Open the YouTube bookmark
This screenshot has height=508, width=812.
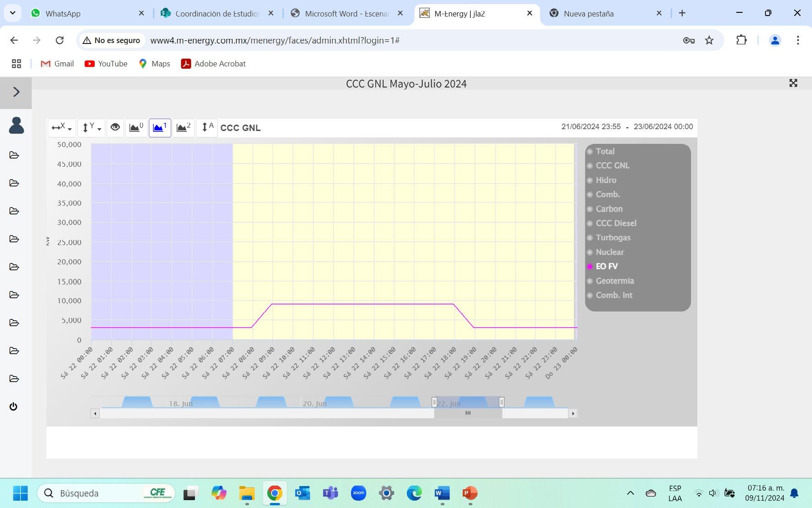[106, 64]
